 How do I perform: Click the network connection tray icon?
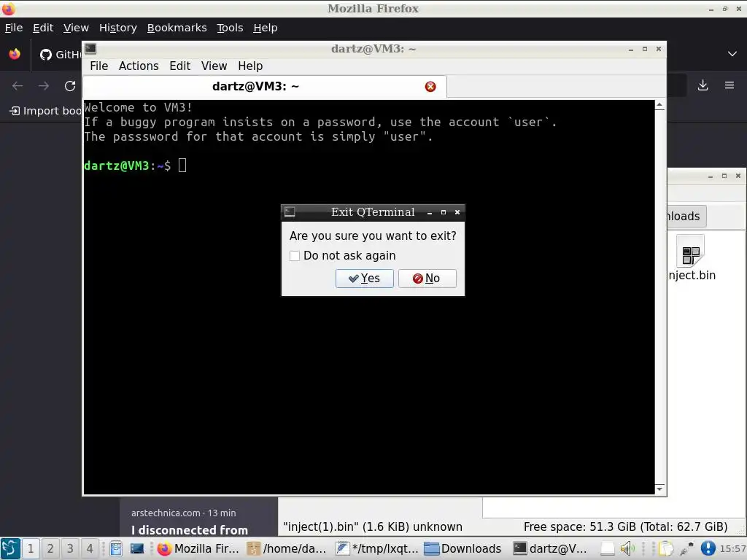(686, 548)
